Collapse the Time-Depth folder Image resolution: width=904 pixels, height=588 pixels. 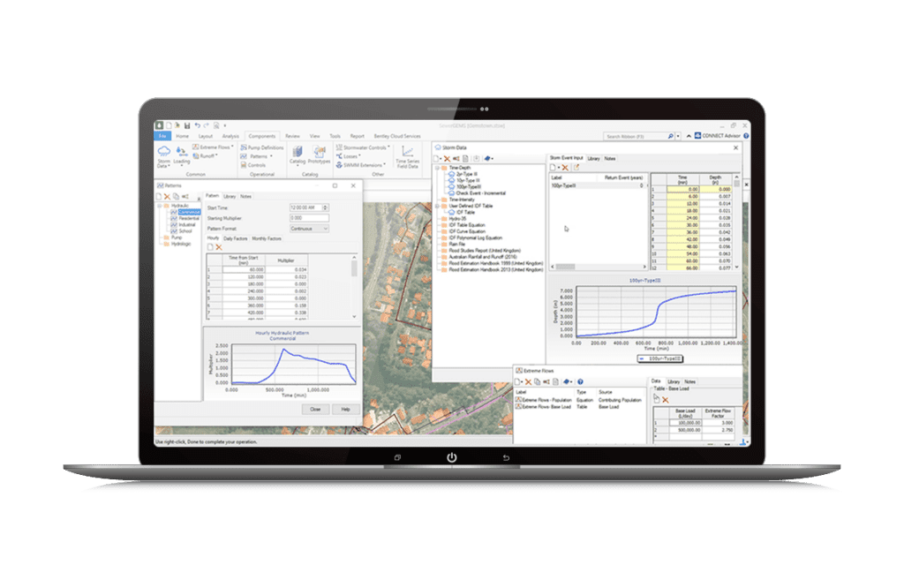436,168
